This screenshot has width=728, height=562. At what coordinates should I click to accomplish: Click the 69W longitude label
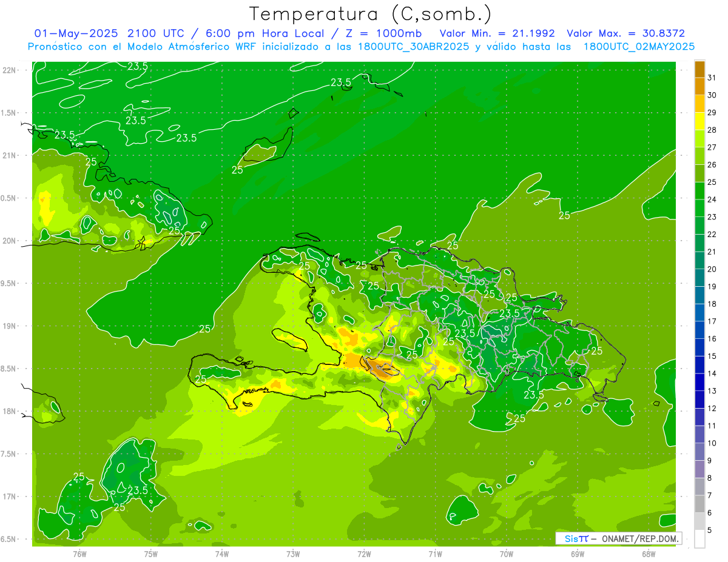pyautogui.click(x=578, y=554)
